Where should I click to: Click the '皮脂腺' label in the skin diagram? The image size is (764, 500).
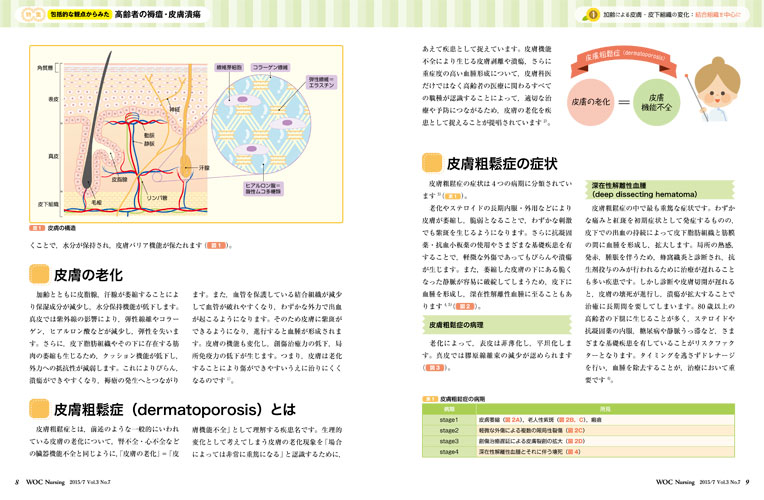point(119,179)
